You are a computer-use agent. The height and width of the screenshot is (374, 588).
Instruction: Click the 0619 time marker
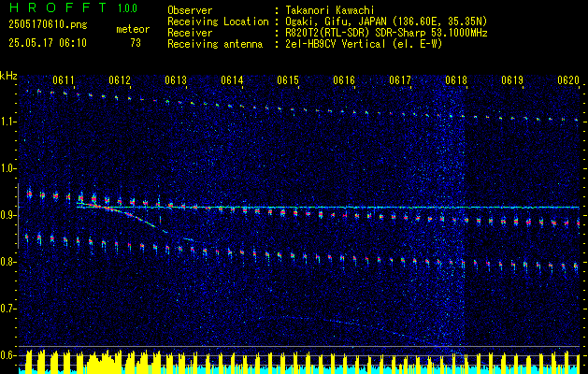[512, 80]
